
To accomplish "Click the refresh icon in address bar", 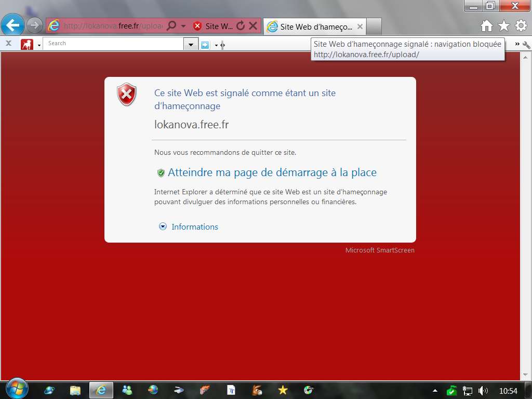I will pos(240,26).
